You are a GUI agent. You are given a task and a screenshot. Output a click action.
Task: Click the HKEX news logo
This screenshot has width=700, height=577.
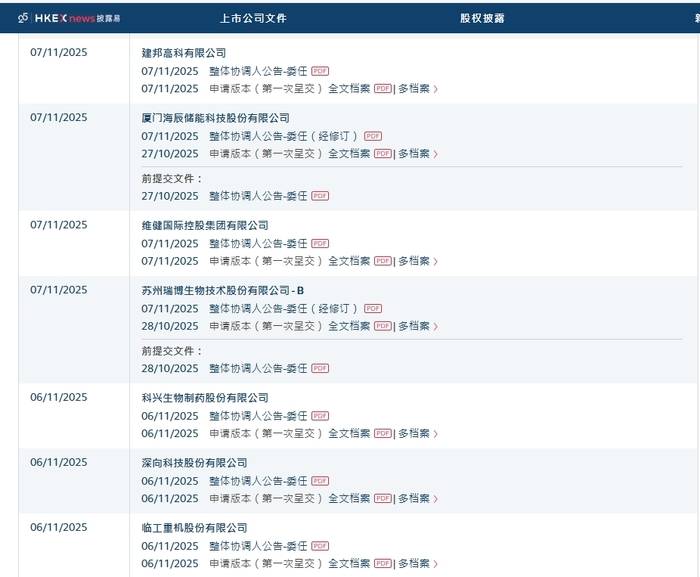(x=68, y=18)
